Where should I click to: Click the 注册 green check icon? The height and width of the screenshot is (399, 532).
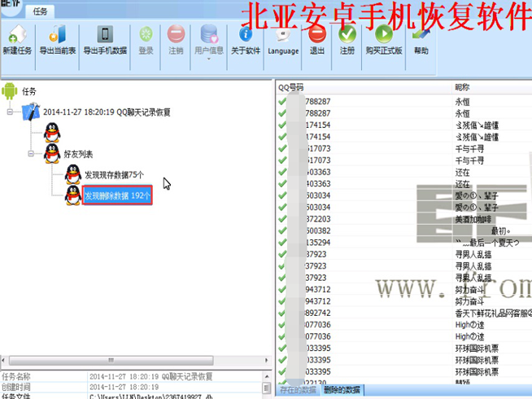click(347, 34)
